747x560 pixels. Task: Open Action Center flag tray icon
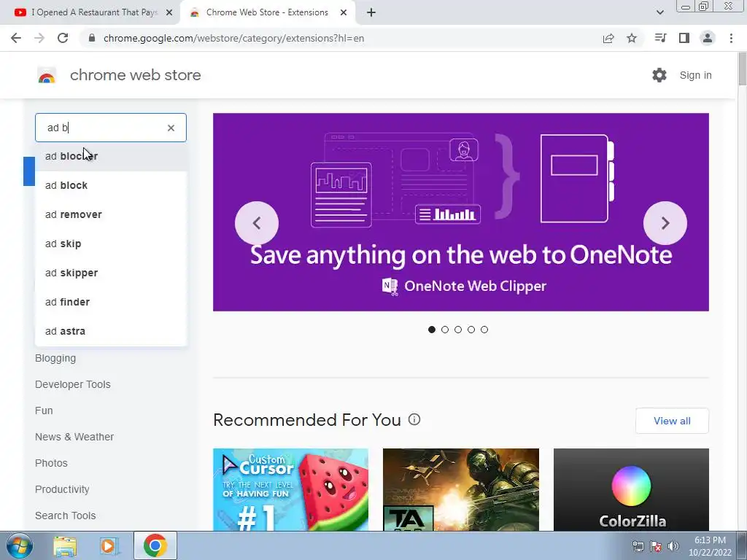click(x=656, y=546)
